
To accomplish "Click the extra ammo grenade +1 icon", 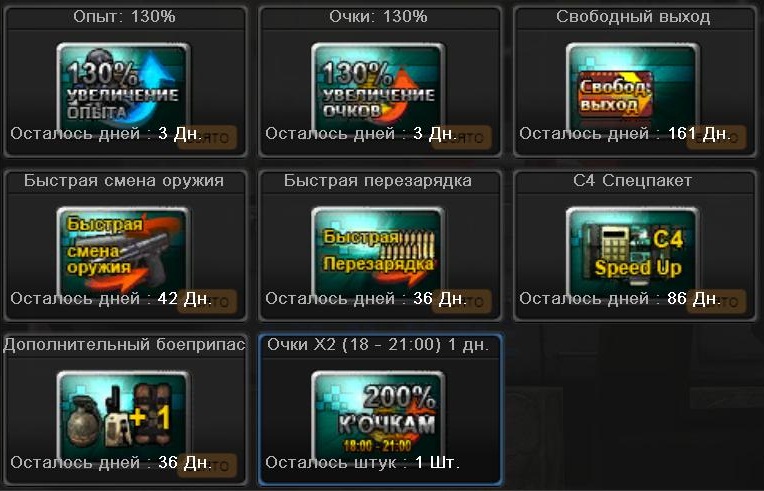I will click(x=123, y=414).
